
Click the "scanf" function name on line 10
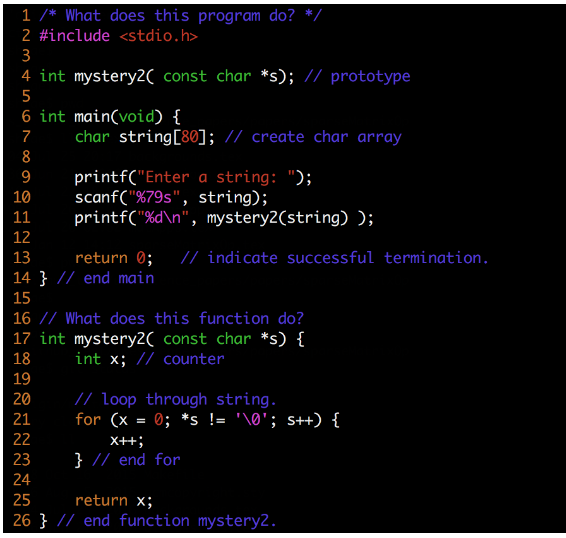pyautogui.click(x=96, y=198)
